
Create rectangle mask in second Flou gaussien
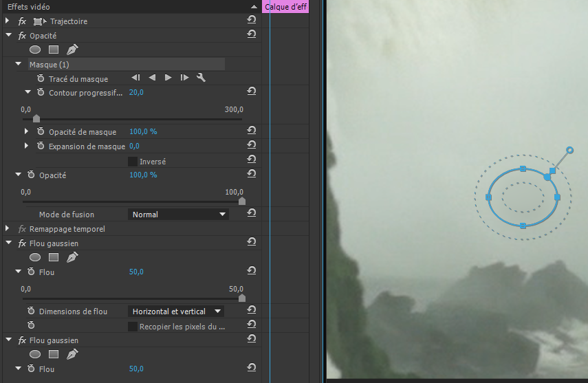(54, 354)
